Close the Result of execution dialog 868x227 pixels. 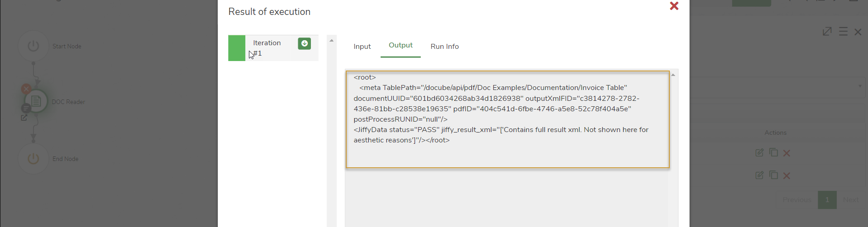(x=674, y=6)
